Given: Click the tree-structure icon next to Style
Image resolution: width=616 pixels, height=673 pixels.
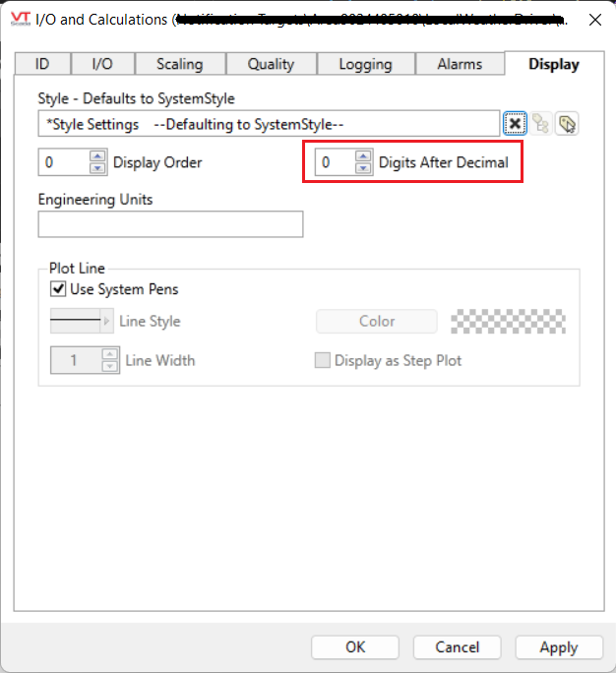Looking at the screenshot, I should click(540, 124).
